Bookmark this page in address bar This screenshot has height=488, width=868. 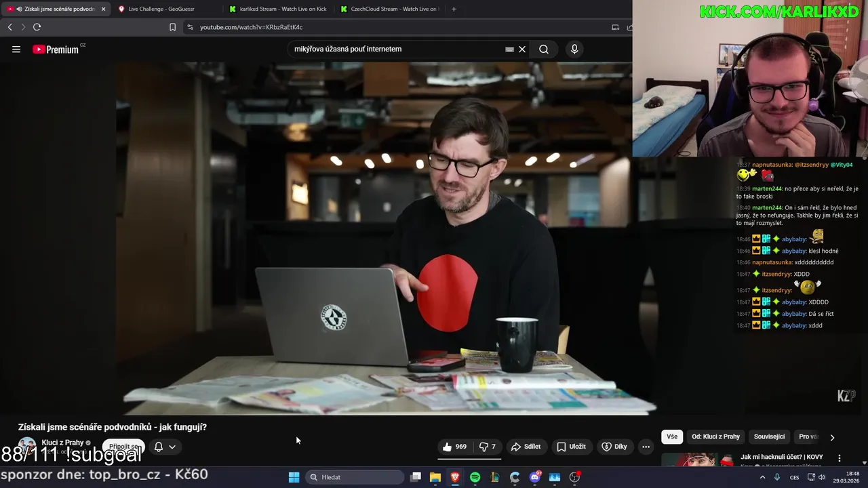(172, 27)
